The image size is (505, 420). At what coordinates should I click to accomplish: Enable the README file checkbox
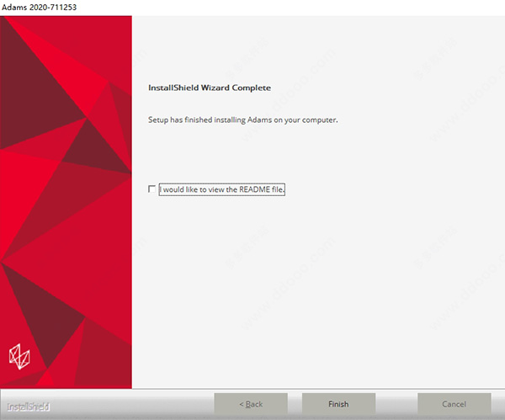(151, 189)
